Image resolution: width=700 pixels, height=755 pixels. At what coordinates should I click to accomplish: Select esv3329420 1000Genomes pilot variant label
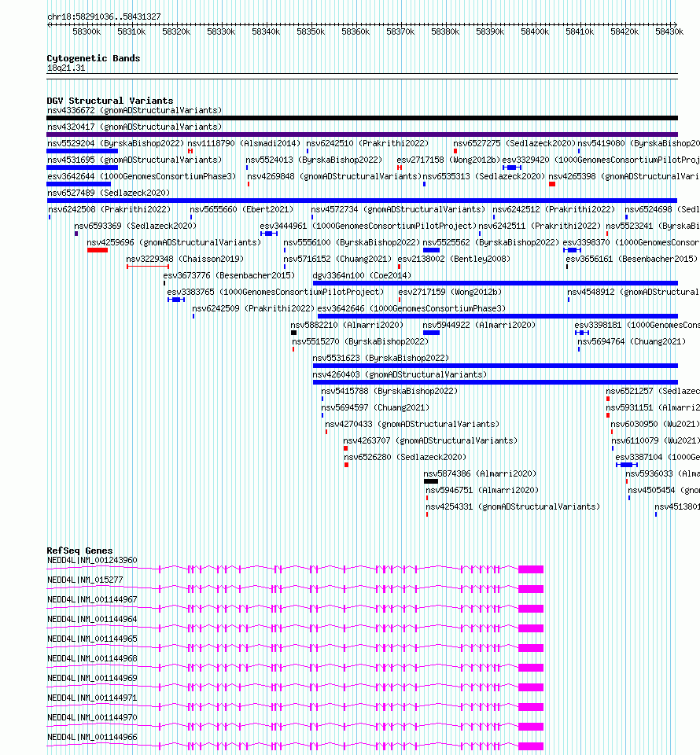coord(601,160)
